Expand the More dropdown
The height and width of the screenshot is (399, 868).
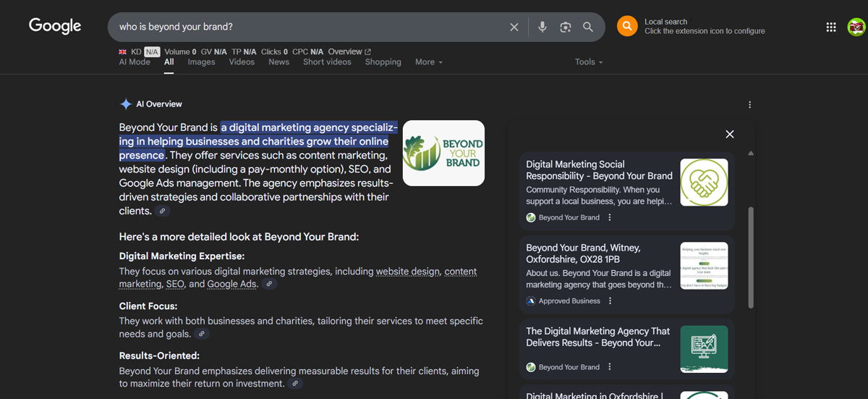pyautogui.click(x=429, y=62)
